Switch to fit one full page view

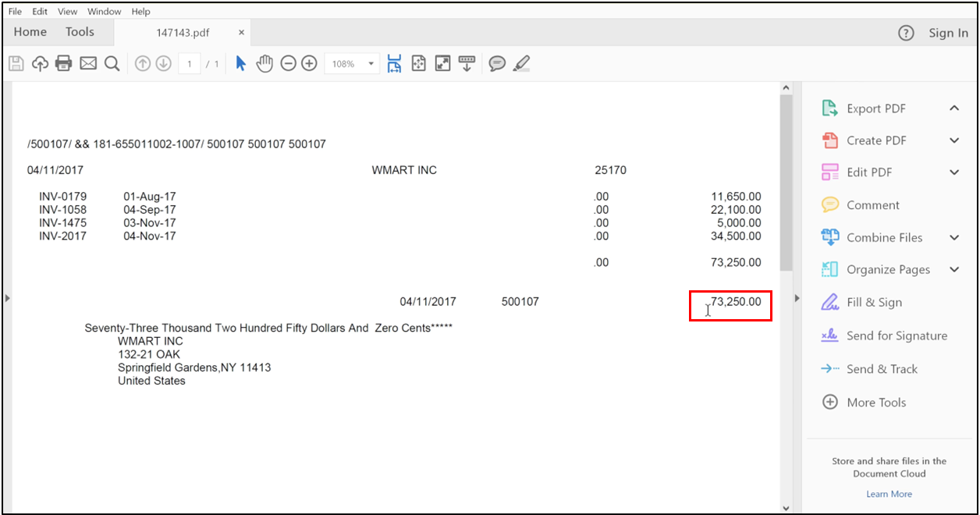click(x=418, y=63)
